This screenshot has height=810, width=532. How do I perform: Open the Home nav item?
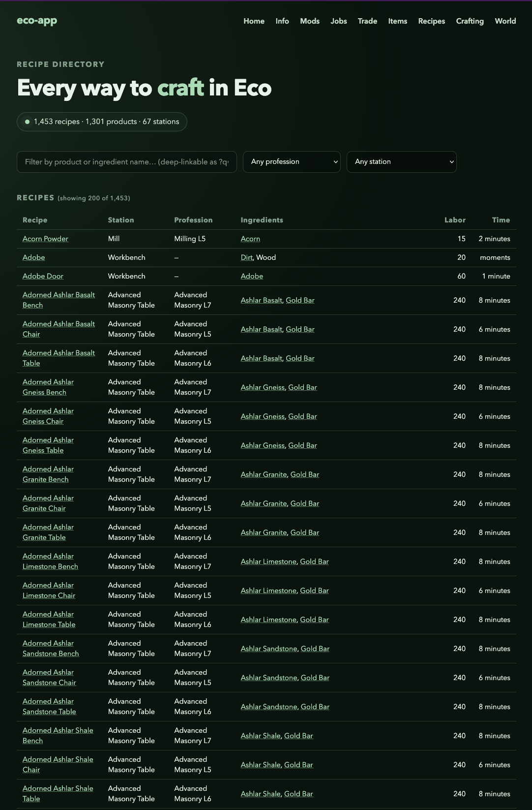tap(254, 21)
